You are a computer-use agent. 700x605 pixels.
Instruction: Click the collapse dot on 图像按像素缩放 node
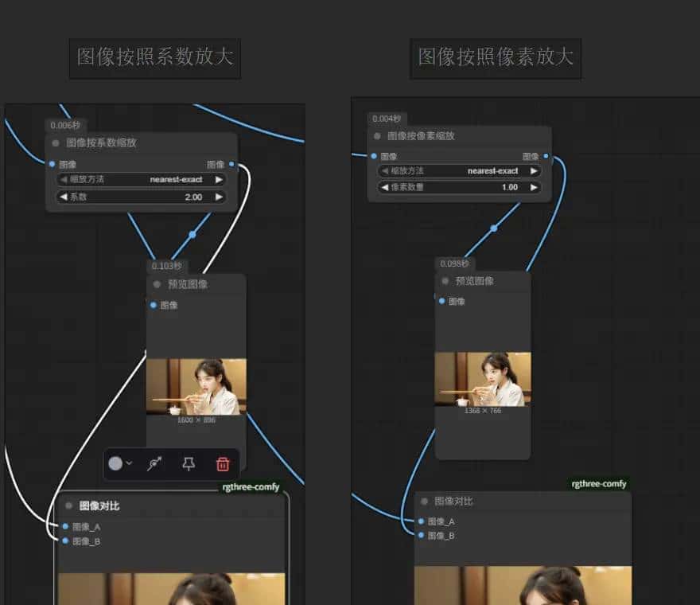(376, 135)
